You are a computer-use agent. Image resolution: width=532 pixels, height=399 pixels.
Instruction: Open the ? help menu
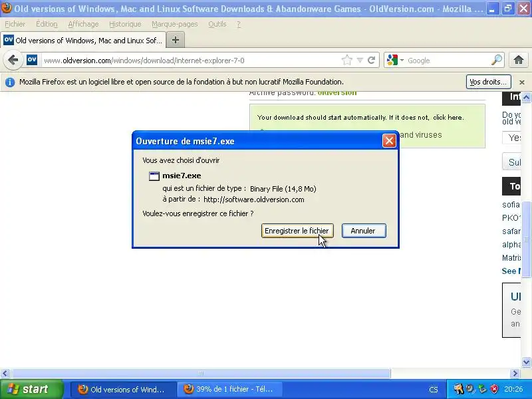pyautogui.click(x=239, y=24)
